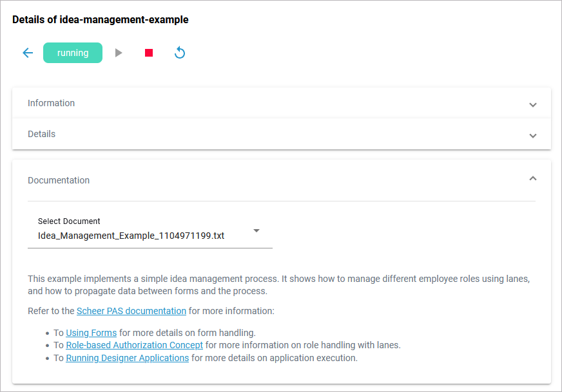Click the example description paragraph text

click(x=278, y=285)
